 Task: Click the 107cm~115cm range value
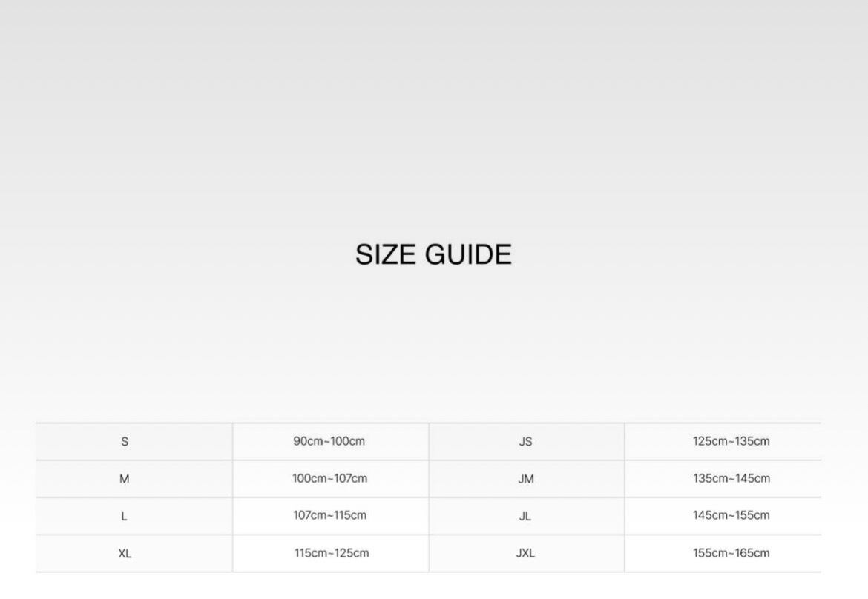(x=329, y=516)
